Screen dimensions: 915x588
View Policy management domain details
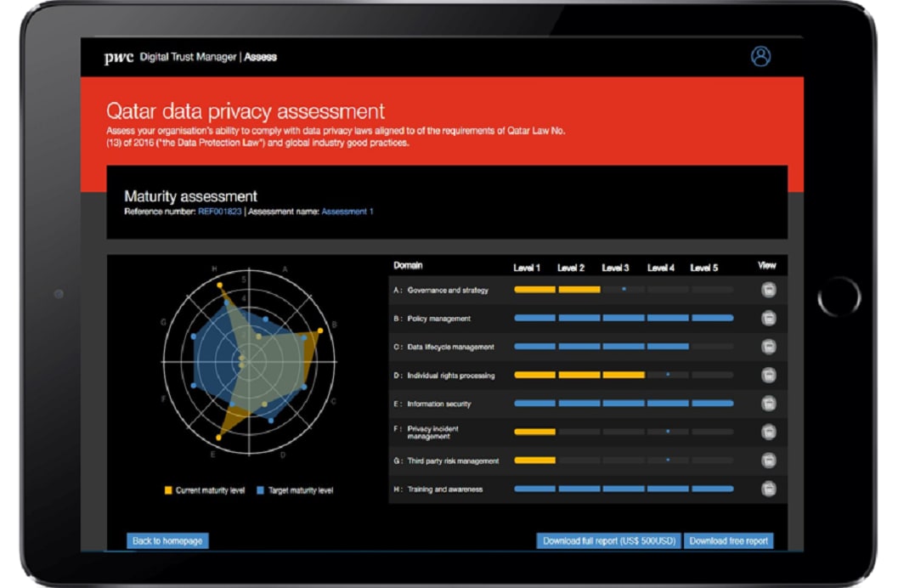[768, 319]
